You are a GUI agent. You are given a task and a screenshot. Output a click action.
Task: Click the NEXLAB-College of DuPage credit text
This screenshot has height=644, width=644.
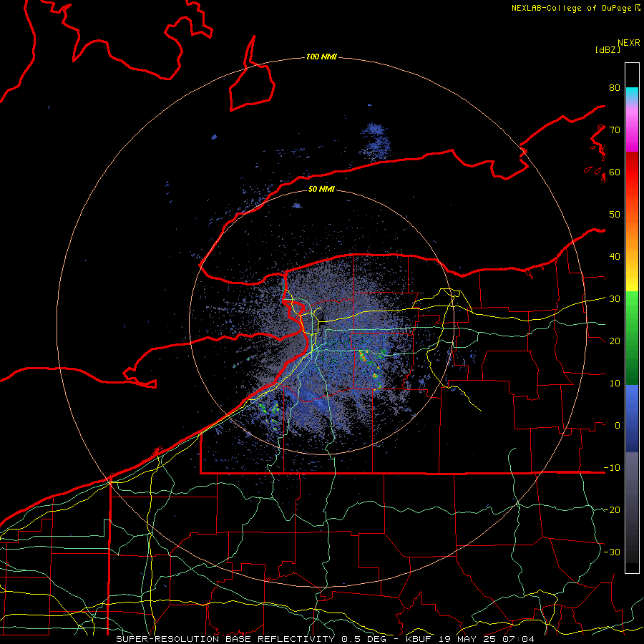click(575, 8)
